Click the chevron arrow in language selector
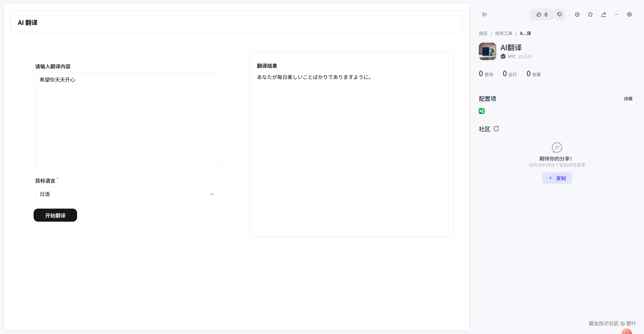Image resolution: width=644 pixels, height=334 pixels. click(212, 194)
